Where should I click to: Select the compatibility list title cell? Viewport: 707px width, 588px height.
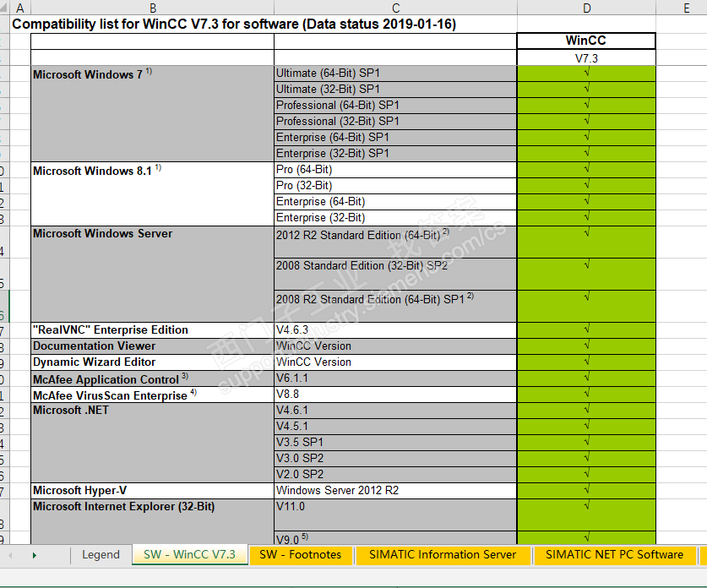point(234,24)
